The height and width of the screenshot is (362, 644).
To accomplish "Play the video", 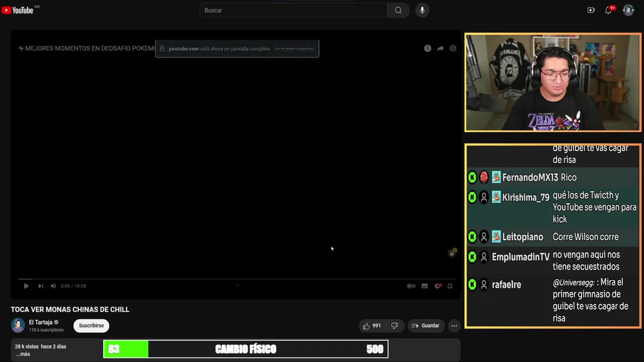I will (26, 286).
